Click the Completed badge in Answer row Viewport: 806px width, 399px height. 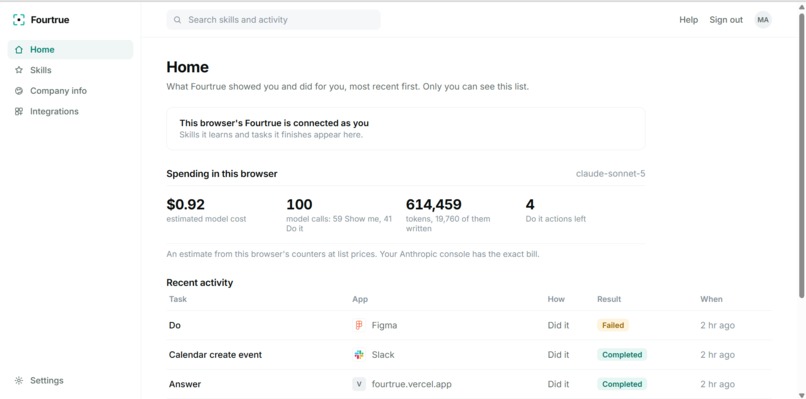(622, 384)
